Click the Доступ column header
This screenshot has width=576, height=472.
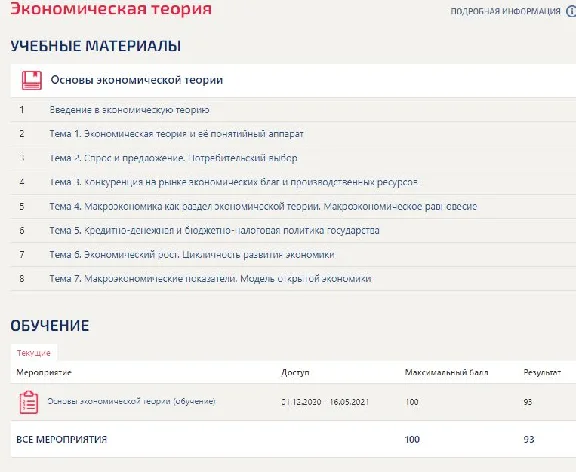point(295,372)
